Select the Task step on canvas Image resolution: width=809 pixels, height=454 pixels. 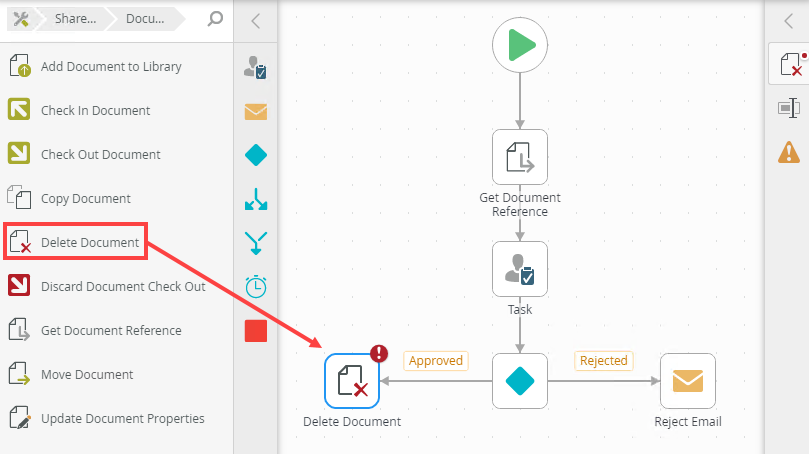pos(520,269)
